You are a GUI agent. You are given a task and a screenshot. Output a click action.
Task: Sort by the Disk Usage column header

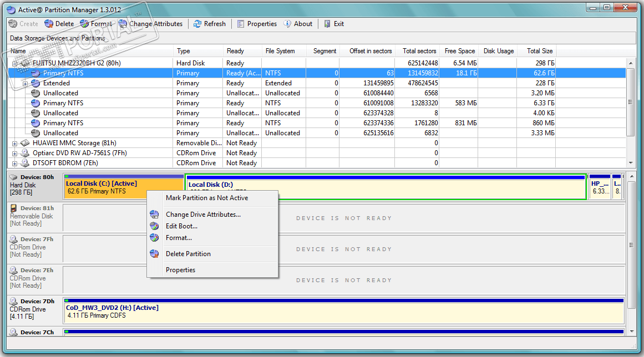pos(497,51)
